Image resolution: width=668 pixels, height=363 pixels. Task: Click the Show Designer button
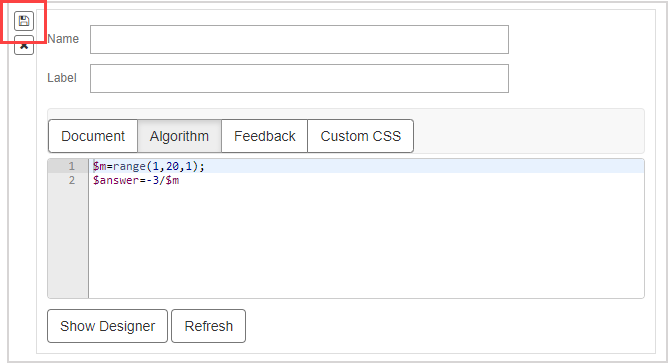[x=107, y=326]
